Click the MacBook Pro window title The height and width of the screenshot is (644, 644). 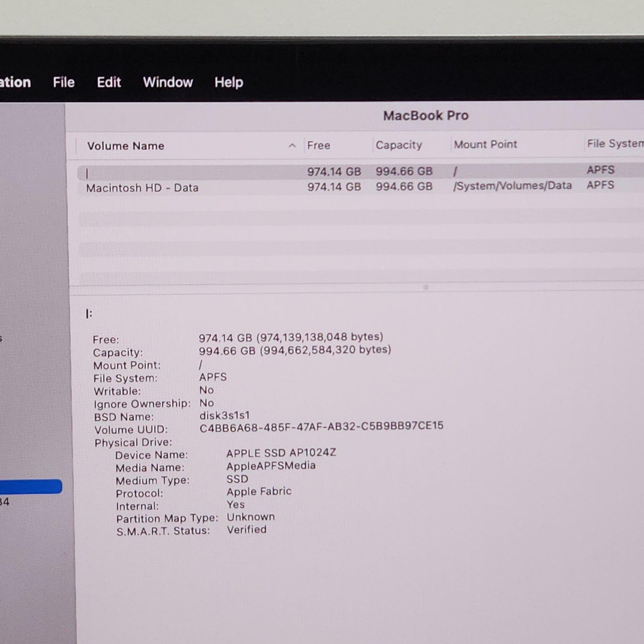coord(426,115)
